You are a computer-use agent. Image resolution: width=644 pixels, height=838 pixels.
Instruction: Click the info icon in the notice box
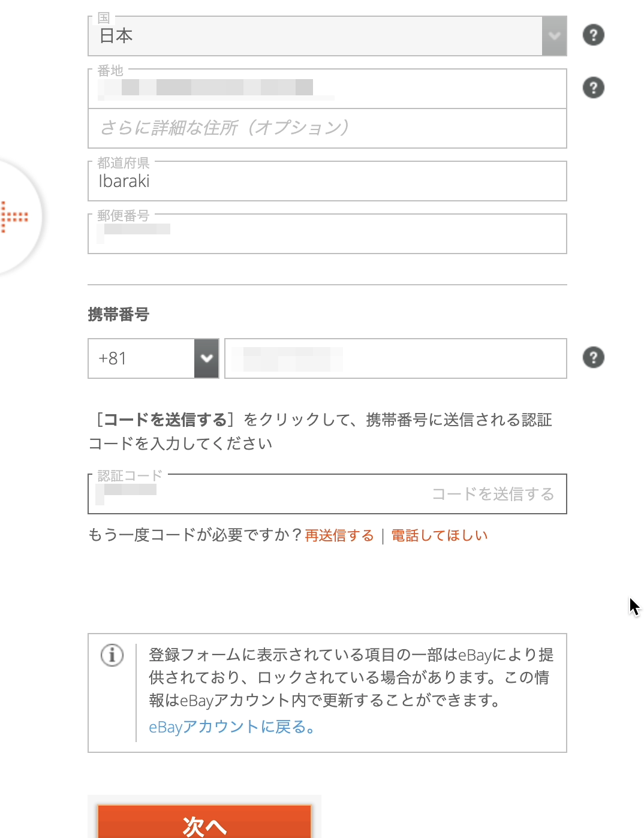coord(112,655)
